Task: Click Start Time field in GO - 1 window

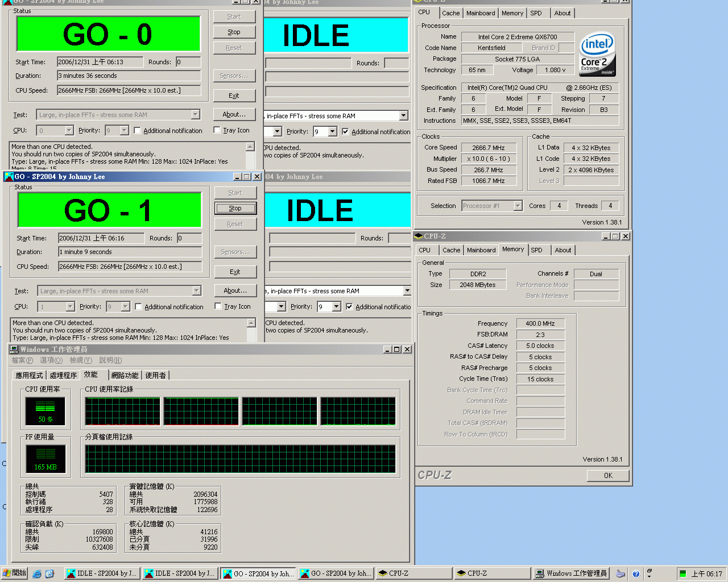Action: click(x=101, y=238)
